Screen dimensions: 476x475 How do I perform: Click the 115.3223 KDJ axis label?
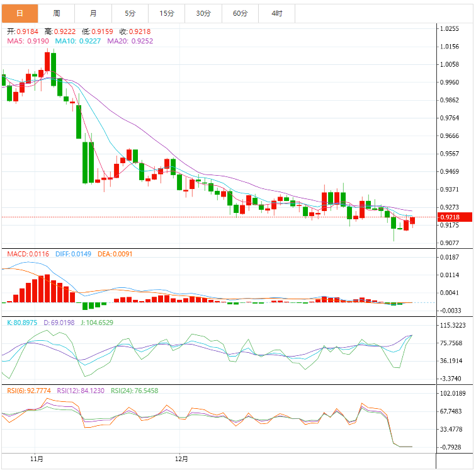pos(453,325)
